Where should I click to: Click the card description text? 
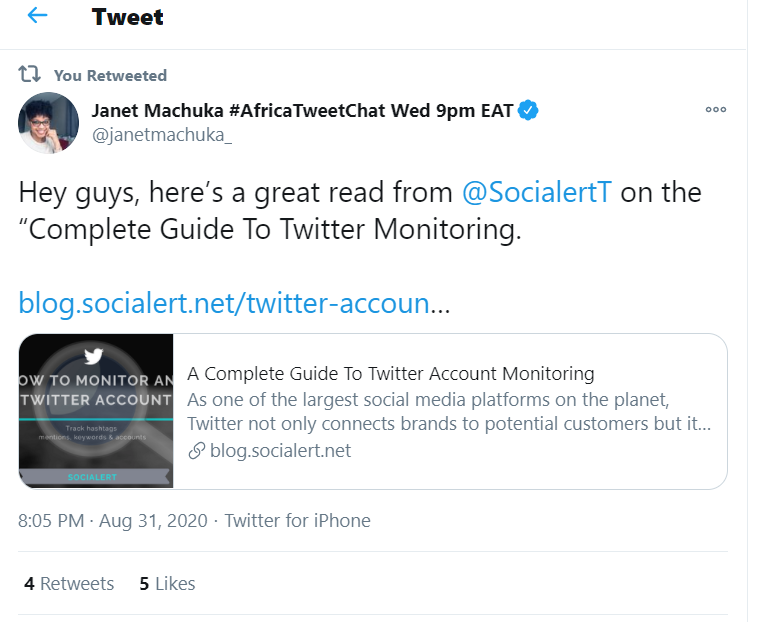coord(449,412)
